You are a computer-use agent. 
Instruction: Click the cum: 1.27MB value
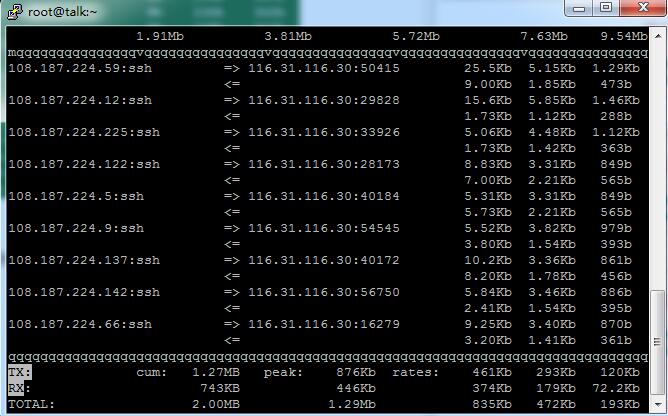tap(216, 371)
